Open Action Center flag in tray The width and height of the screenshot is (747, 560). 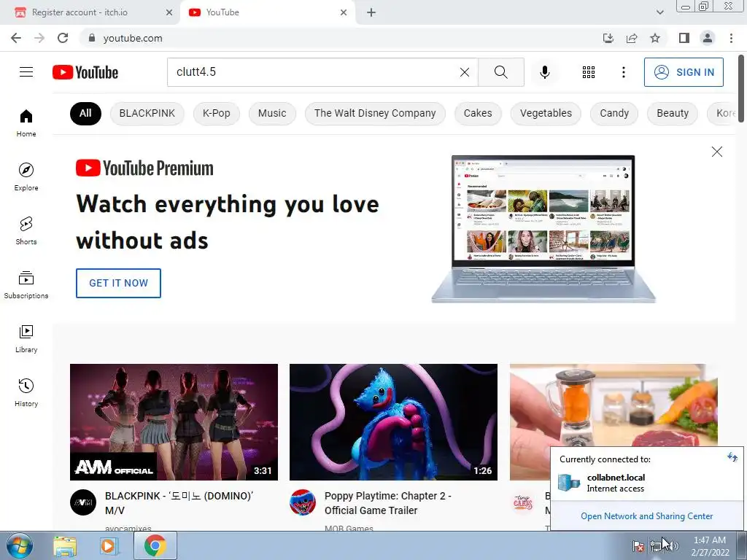(x=638, y=545)
